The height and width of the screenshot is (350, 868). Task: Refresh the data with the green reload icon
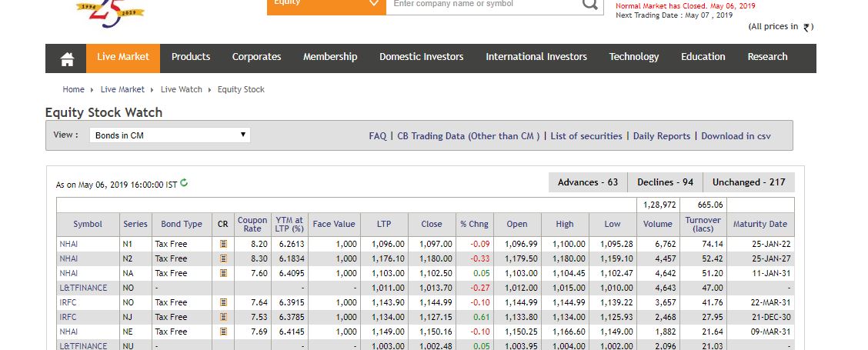[x=184, y=182]
